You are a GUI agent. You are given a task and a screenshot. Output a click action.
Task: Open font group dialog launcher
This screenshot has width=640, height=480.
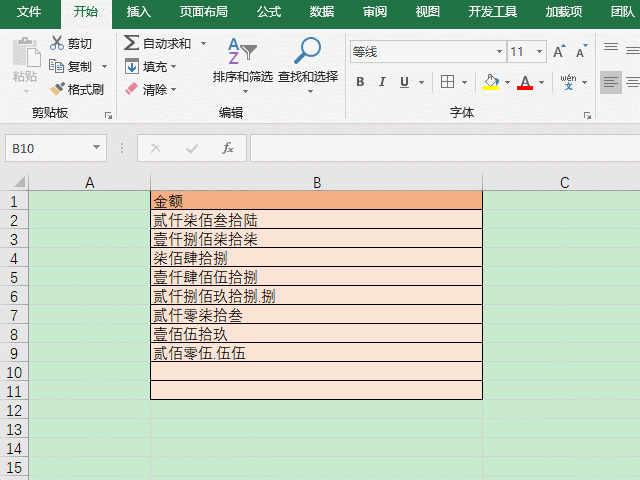(587, 116)
